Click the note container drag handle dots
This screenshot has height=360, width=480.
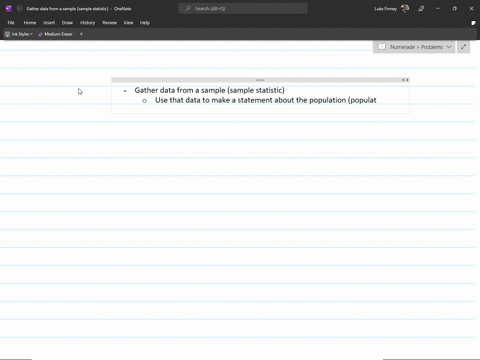(260, 80)
